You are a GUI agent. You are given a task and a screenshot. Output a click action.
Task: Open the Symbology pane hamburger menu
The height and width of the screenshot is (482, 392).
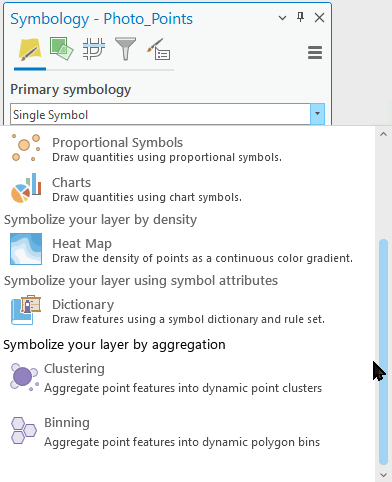(x=315, y=53)
